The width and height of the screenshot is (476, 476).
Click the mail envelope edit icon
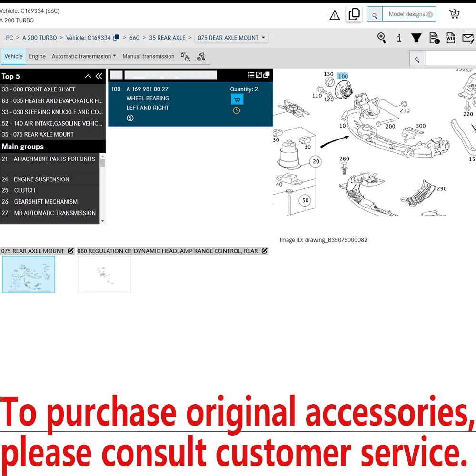click(x=468, y=38)
